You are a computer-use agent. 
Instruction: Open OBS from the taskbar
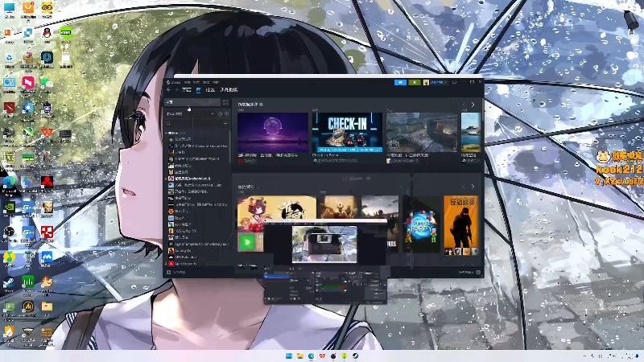pyautogui.click(x=333, y=356)
